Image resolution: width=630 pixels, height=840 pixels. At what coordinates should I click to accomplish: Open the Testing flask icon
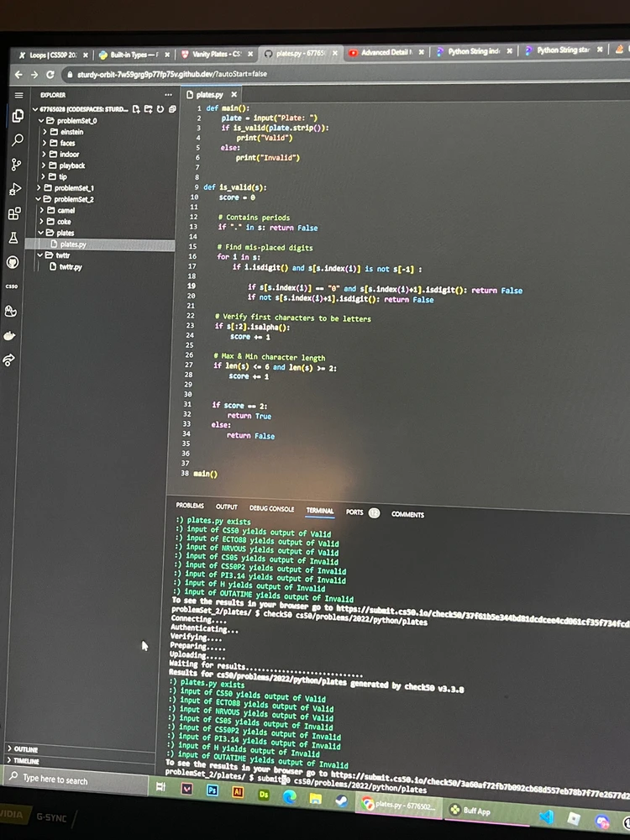point(13,238)
